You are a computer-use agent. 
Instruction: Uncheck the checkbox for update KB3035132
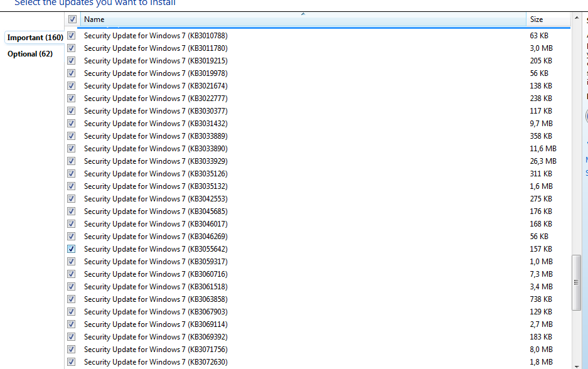tap(72, 186)
